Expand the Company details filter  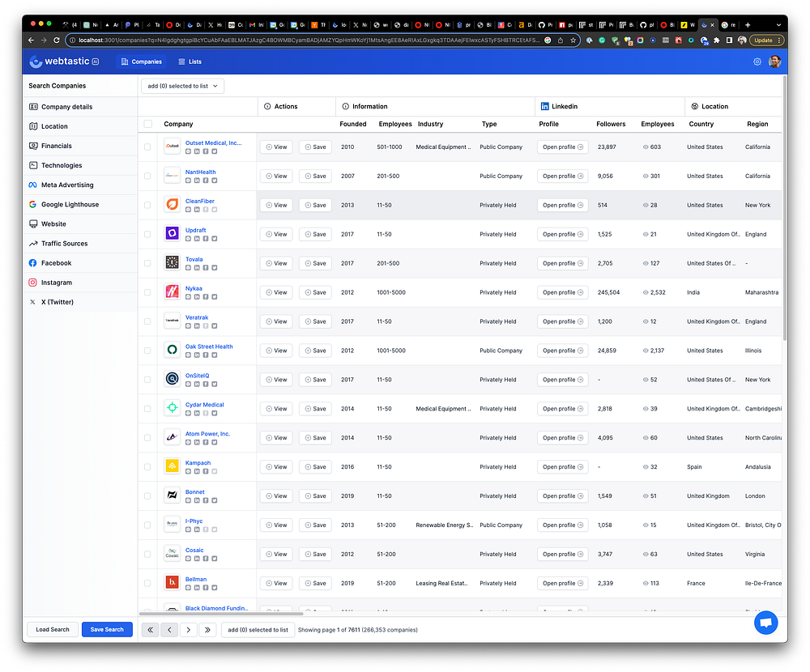pyautogui.click(x=80, y=107)
